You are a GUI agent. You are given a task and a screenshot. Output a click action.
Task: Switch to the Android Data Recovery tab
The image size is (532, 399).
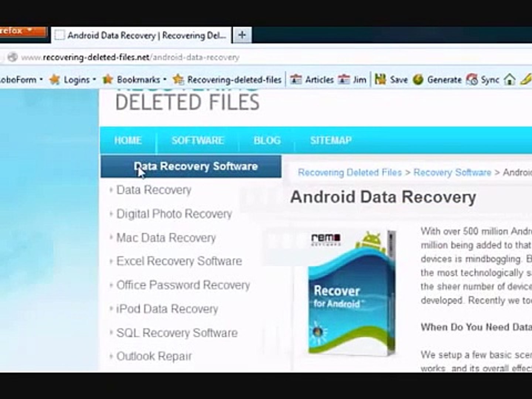(141, 35)
